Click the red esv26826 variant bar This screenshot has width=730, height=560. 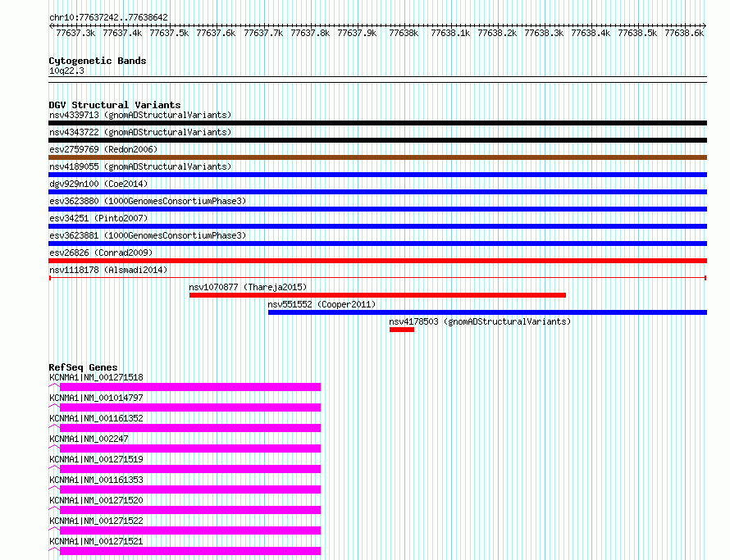coord(377,261)
